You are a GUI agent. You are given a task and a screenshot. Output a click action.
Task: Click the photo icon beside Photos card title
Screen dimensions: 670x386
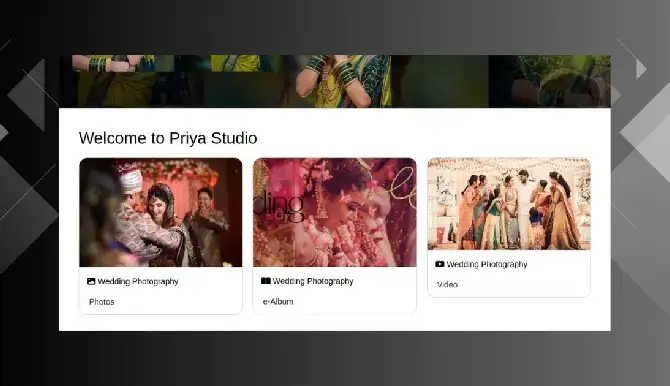tap(91, 281)
